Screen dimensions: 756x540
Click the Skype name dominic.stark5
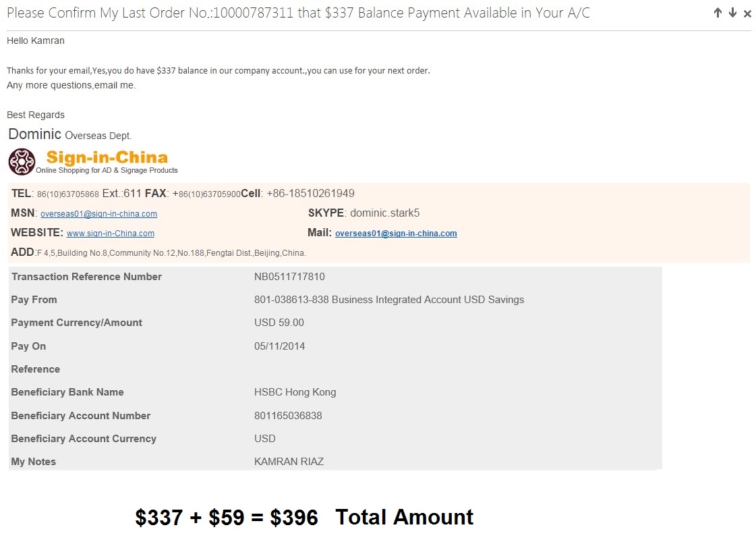click(385, 213)
